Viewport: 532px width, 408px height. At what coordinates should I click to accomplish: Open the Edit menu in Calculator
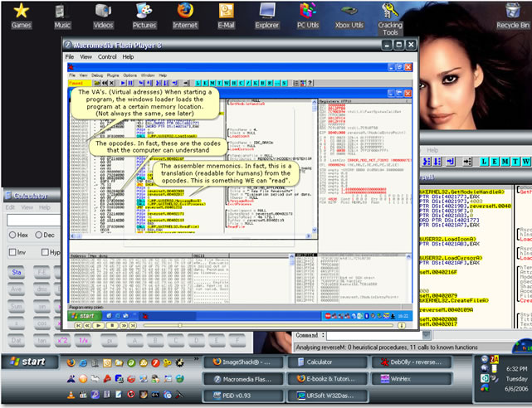click(10, 207)
